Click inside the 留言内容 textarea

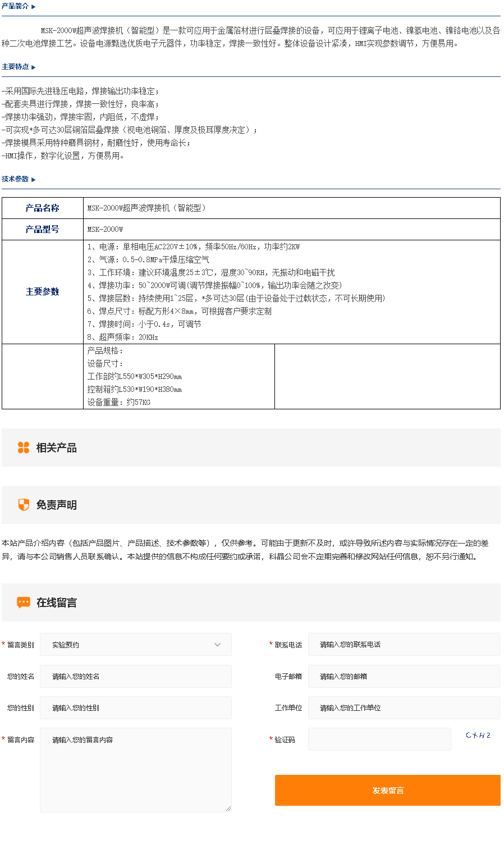click(x=135, y=770)
